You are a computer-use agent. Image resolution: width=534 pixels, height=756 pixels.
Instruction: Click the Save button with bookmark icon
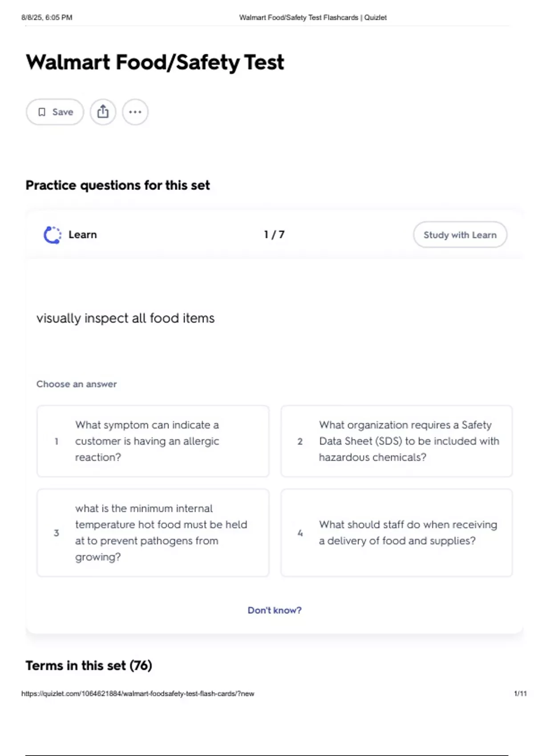pyautogui.click(x=55, y=112)
